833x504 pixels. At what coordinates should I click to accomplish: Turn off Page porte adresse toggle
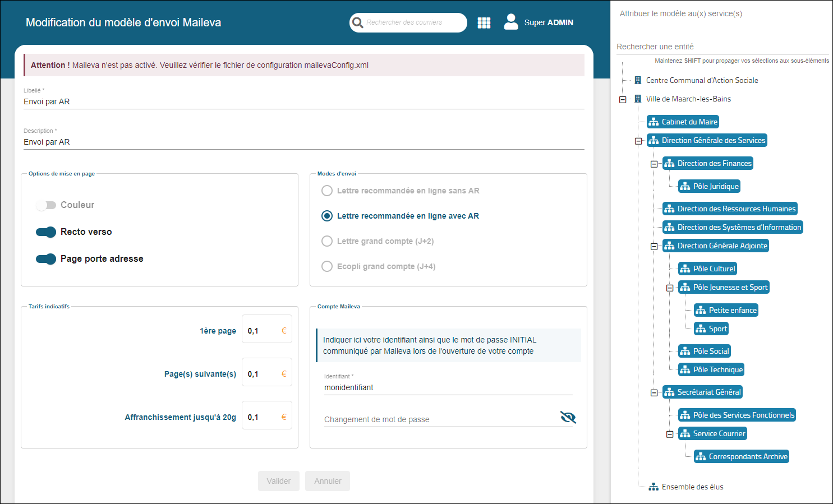point(46,259)
